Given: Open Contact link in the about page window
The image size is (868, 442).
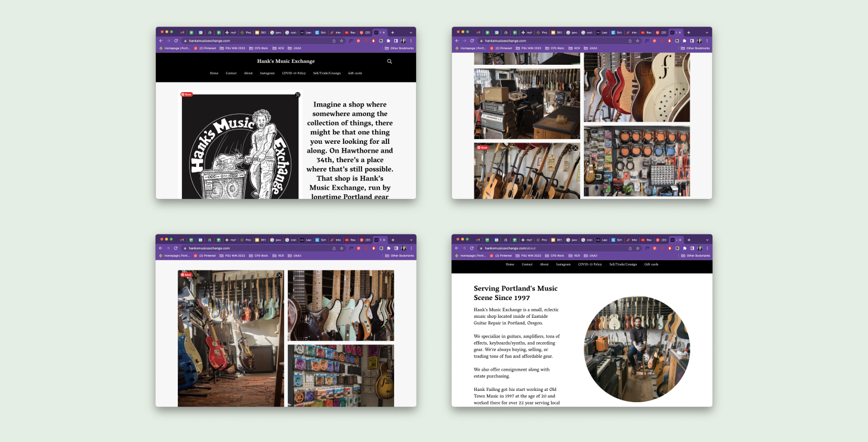Looking at the screenshot, I should [x=527, y=264].
